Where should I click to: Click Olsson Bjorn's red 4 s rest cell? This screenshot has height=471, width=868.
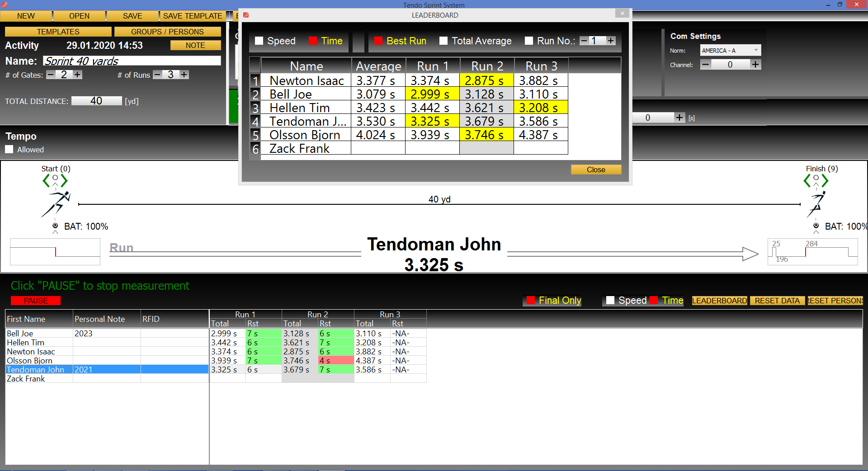tap(336, 360)
